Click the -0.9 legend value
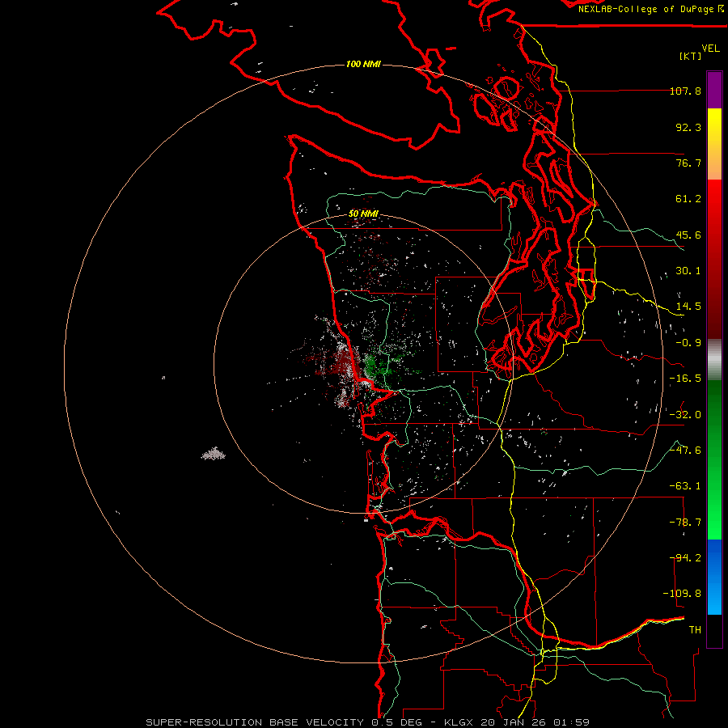Image resolution: width=728 pixels, height=728 pixels. [x=688, y=343]
